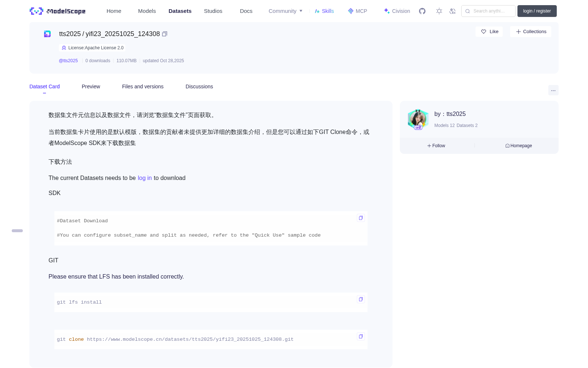Go to the Home page
Viewport: 588px width, 368px height.
[114, 11]
